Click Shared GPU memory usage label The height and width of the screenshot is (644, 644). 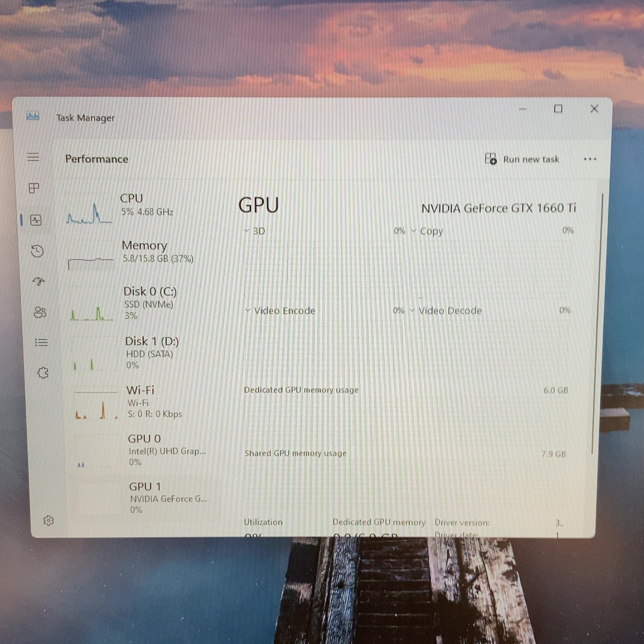[295, 453]
